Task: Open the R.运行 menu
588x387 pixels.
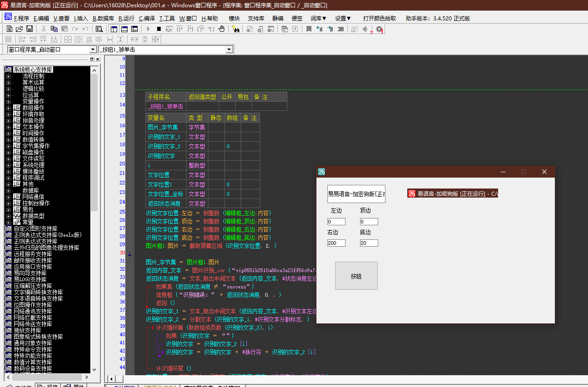Action: click(x=126, y=19)
